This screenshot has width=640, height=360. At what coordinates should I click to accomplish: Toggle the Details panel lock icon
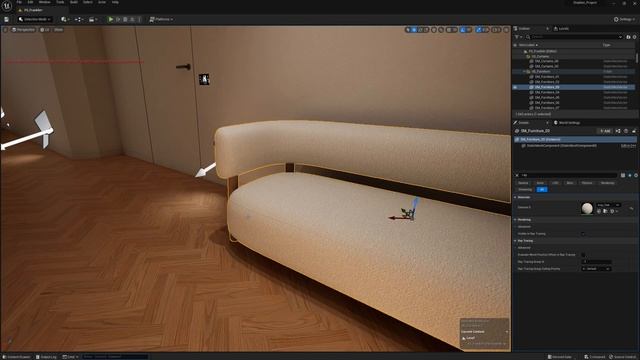click(634, 131)
